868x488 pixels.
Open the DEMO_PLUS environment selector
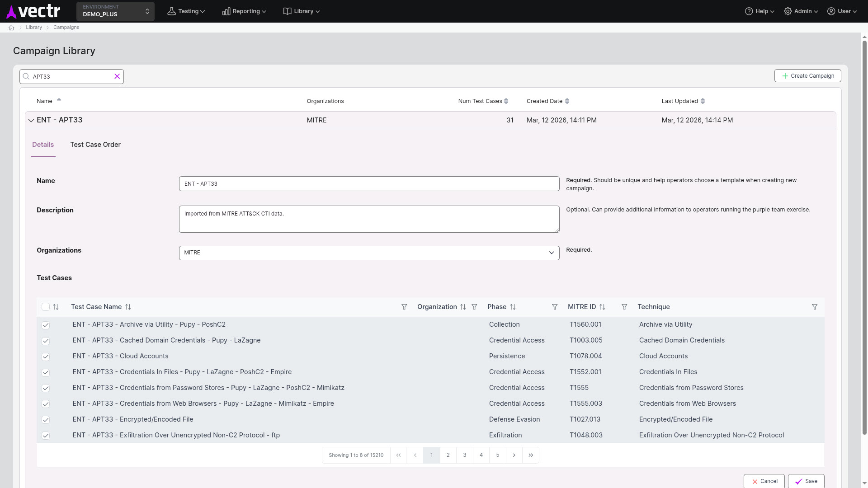(x=115, y=11)
